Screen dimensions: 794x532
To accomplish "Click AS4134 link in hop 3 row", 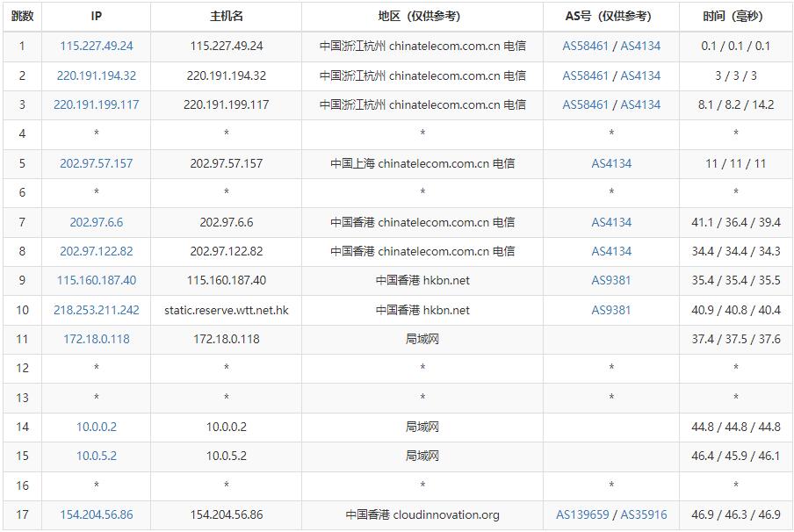I will point(640,104).
